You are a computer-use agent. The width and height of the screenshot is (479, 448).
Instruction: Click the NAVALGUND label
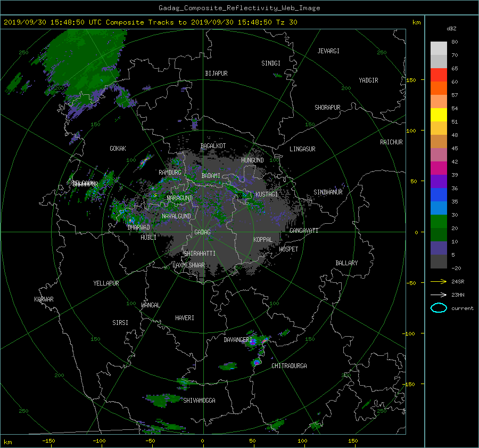(x=176, y=216)
